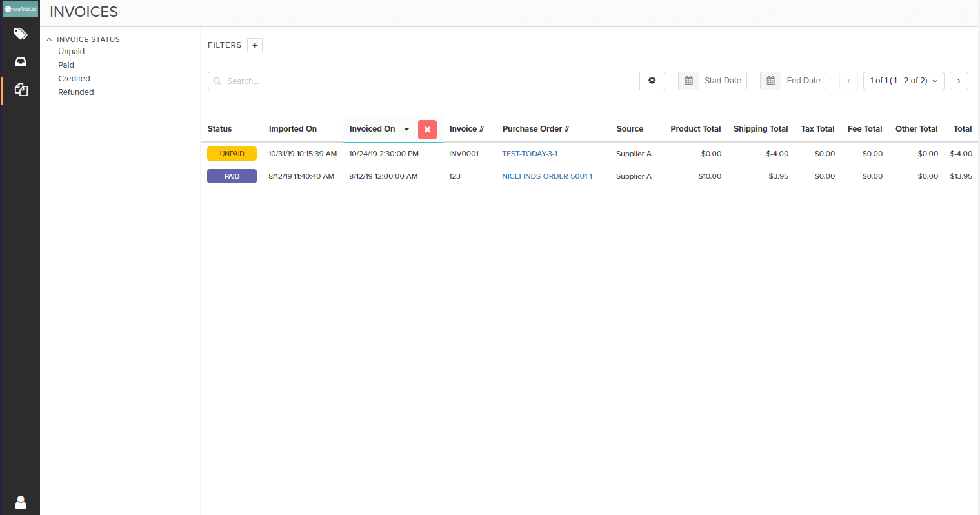Click the PAID status badge
Screen dimensions: 980x515
232,176
